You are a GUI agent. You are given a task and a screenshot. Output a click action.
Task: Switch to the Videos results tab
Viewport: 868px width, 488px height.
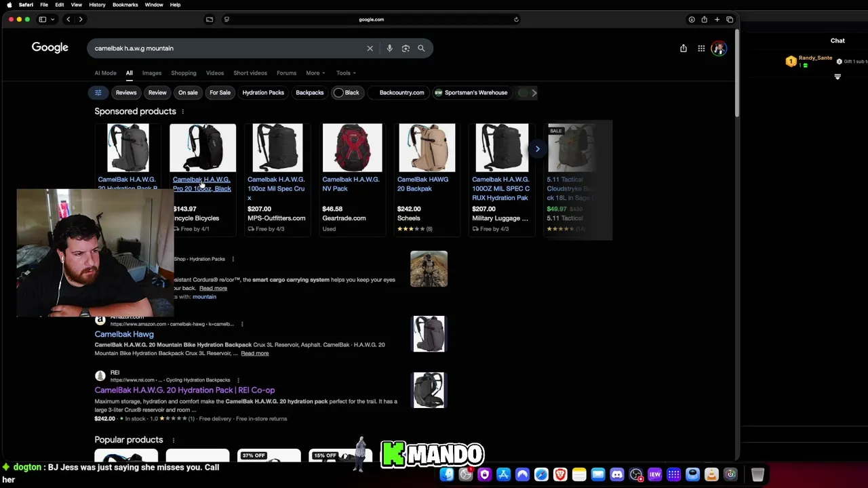click(x=215, y=73)
